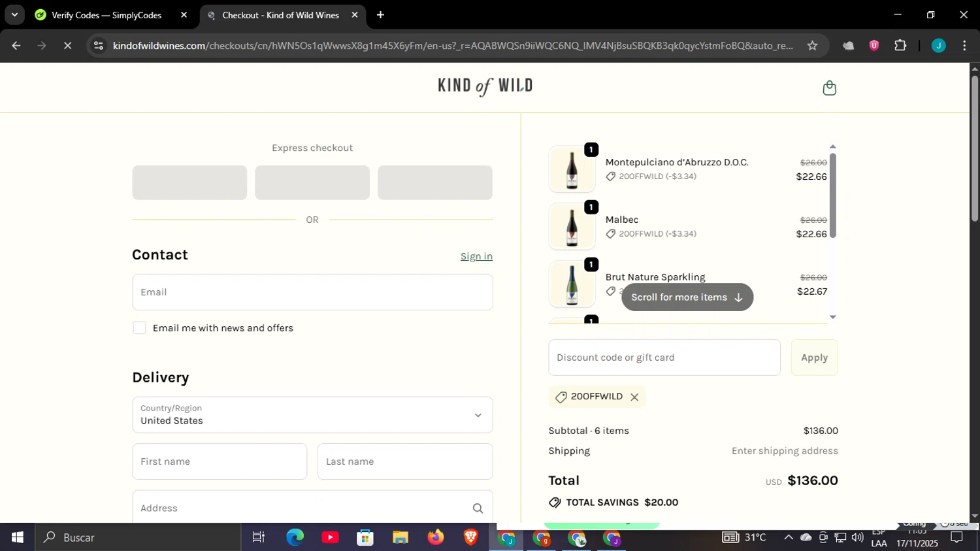980x551 pixels.
Task: Check Email me with news and offers
Action: [139, 328]
